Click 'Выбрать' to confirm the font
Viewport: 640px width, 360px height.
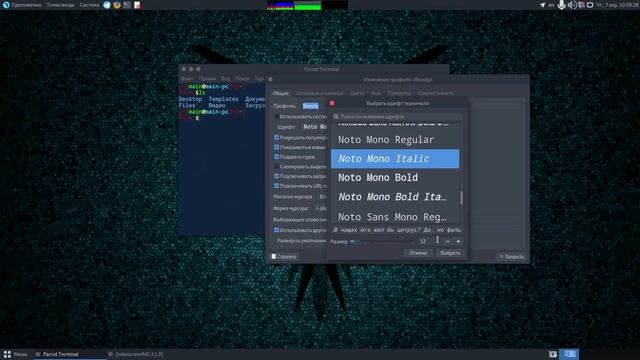click(x=450, y=253)
